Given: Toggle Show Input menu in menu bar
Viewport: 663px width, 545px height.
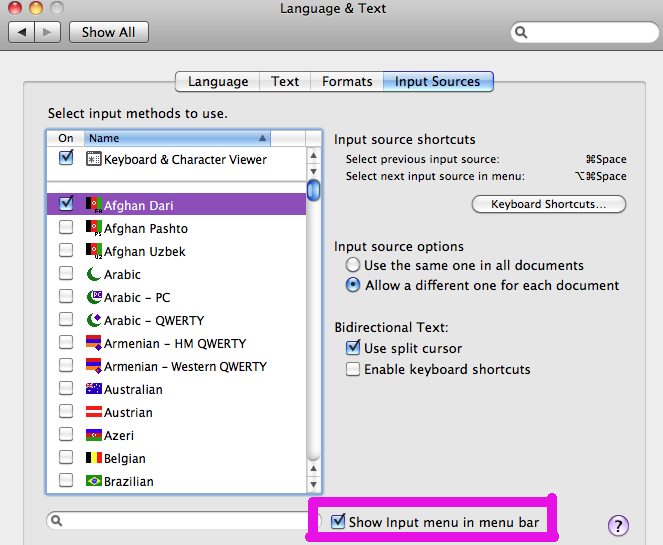Looking at the screenshot, I should [338, 521].
